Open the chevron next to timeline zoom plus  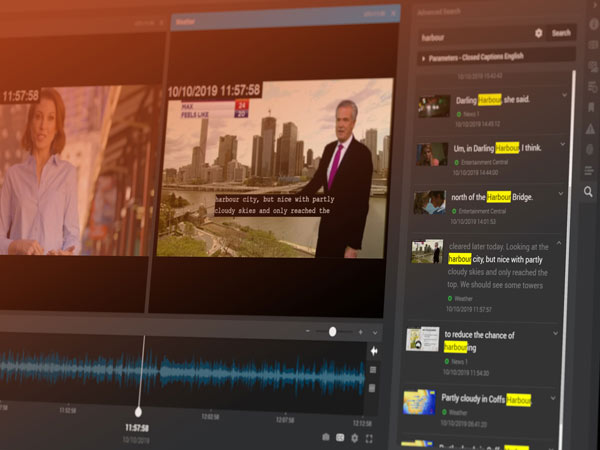(375, 333)
